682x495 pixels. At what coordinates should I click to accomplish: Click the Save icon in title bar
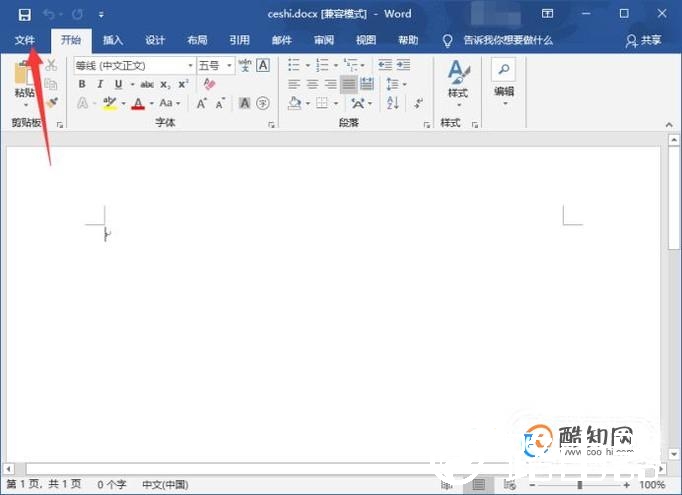click(x=24, y=15)
